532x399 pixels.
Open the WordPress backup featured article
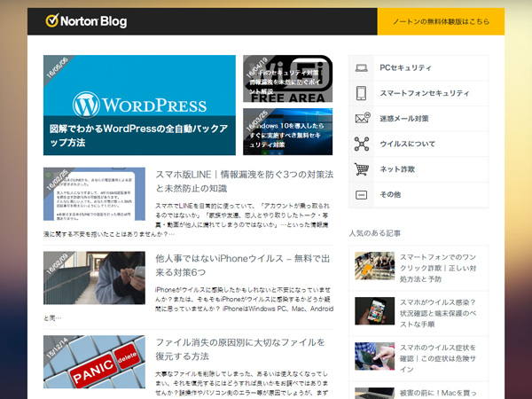pyautogui.click(x=139, y=106)
